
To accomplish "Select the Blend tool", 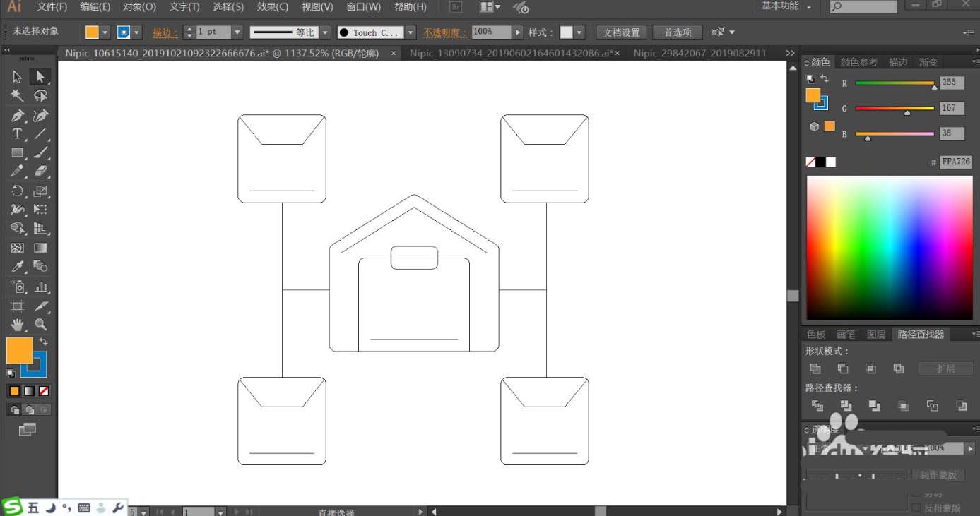I will (x=40, y=267).
